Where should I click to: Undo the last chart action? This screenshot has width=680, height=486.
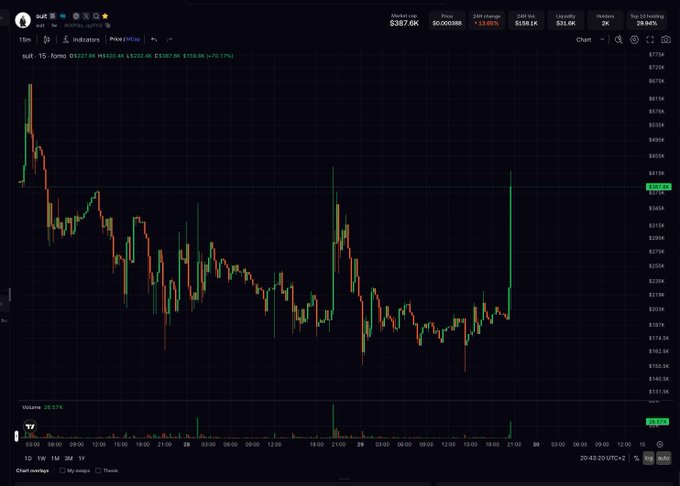tap(154, 39)
